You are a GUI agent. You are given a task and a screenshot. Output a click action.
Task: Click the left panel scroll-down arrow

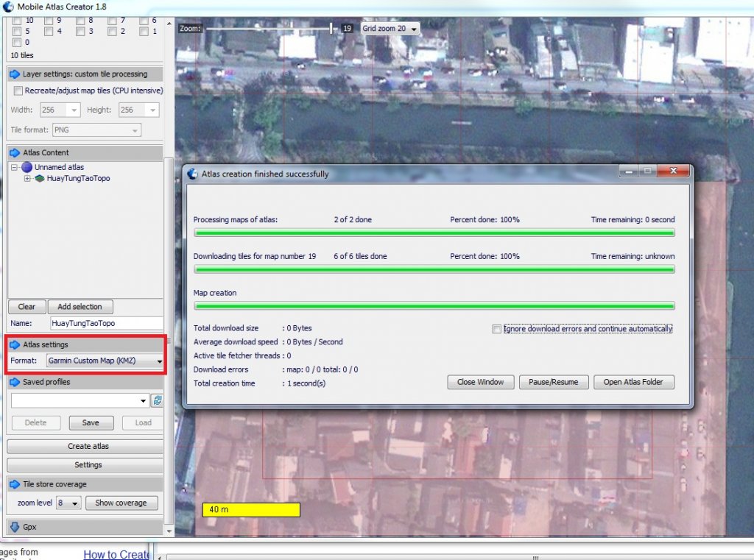169,531
